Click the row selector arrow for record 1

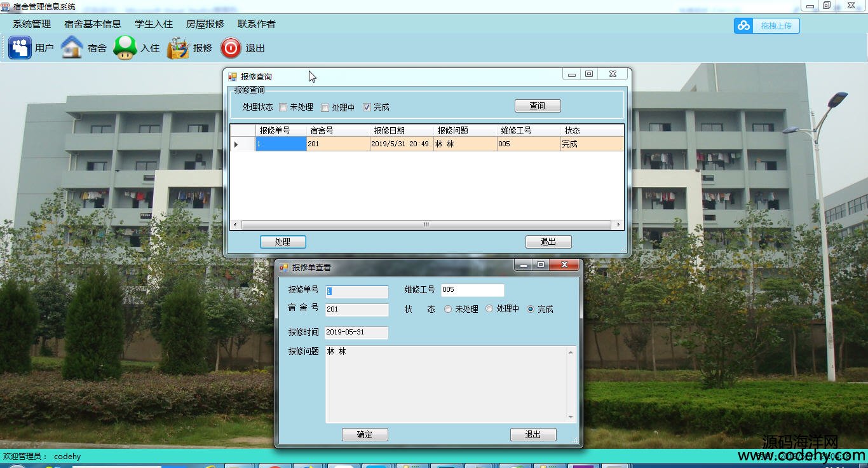(236, 144)
